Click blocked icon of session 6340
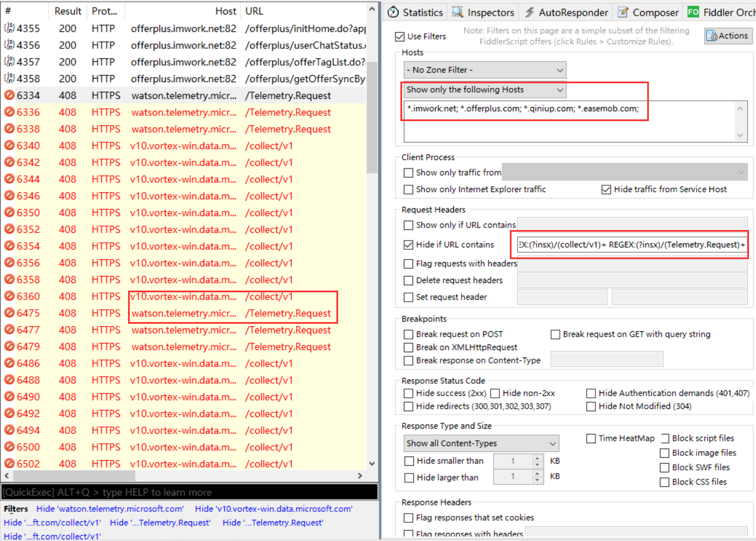756x541 pixels. 9,146
